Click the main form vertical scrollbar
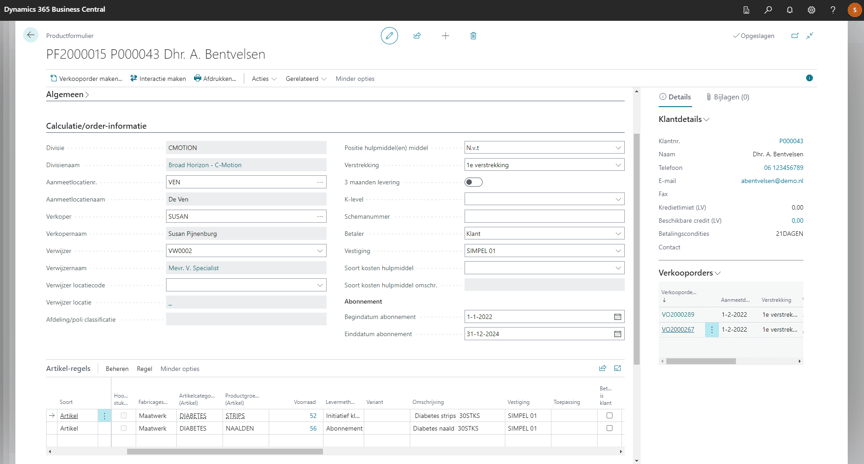The image size is (864, 464). pos(636,249)
